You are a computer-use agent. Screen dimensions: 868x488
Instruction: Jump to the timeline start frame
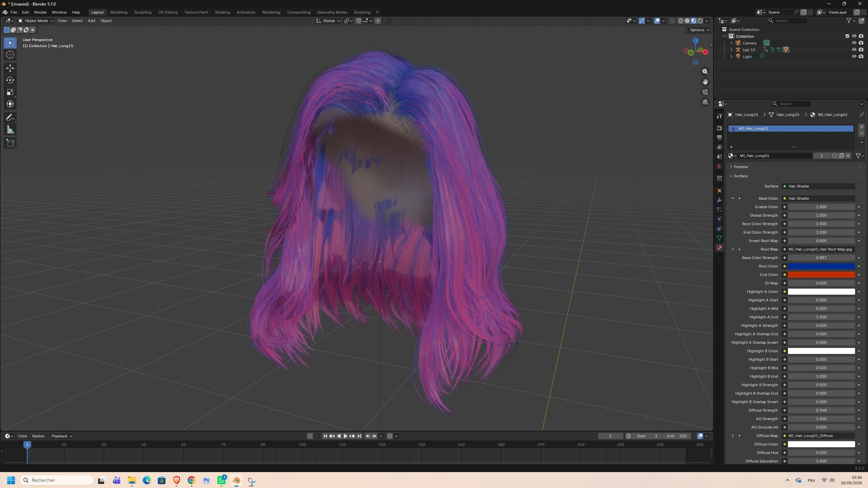click(x=325, y=436)
